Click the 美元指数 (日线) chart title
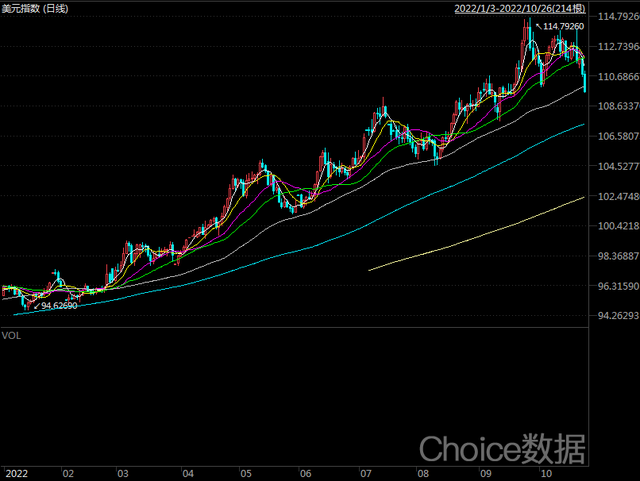 tap(35, 8)
